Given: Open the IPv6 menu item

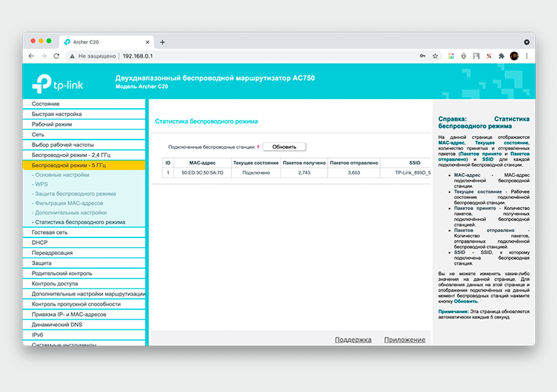Looking at the screenshot, I should click(84, 335).
